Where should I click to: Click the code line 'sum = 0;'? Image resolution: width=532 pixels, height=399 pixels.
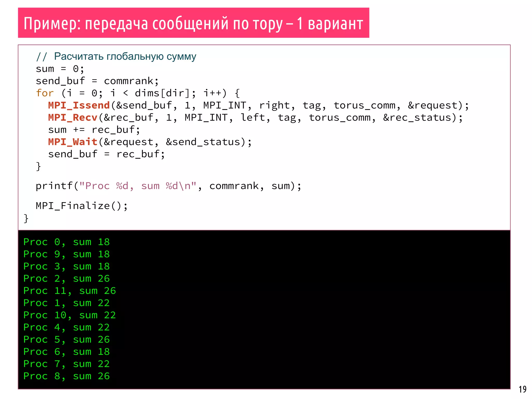(x=60, y=69)
